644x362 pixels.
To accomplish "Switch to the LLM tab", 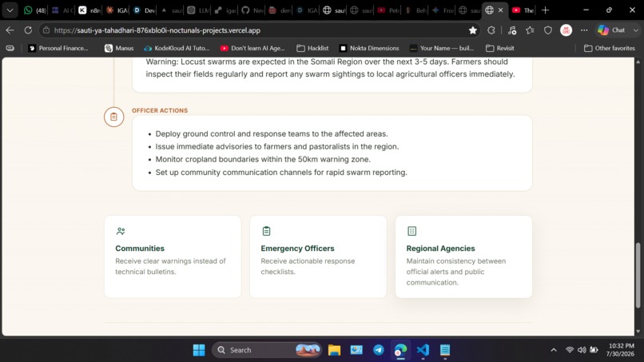I will tap(198, 10).
